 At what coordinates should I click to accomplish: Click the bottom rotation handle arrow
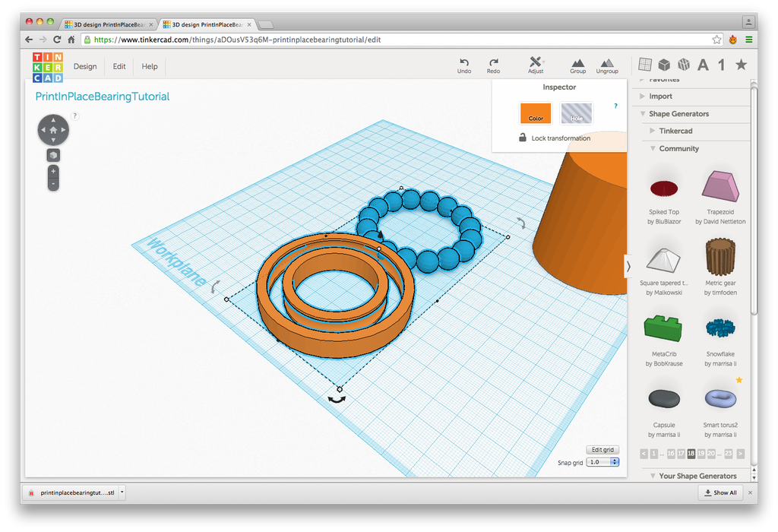(x=337, y=399)
